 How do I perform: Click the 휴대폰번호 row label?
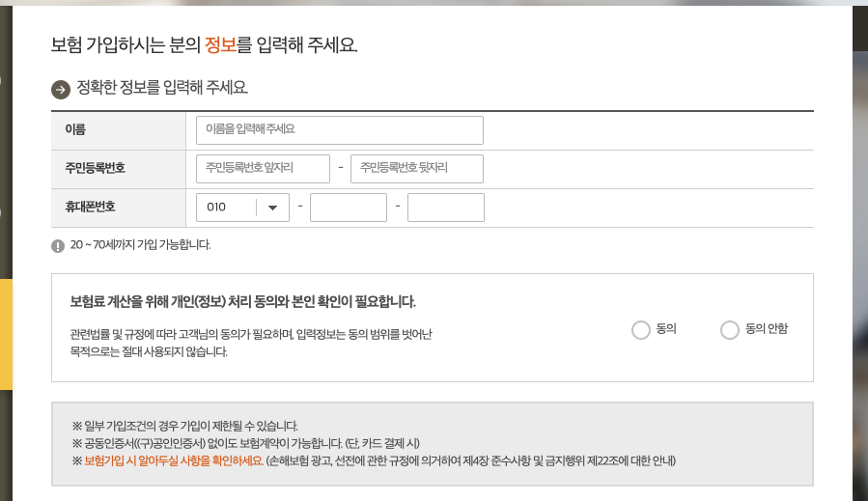click(x=90, y=207)
